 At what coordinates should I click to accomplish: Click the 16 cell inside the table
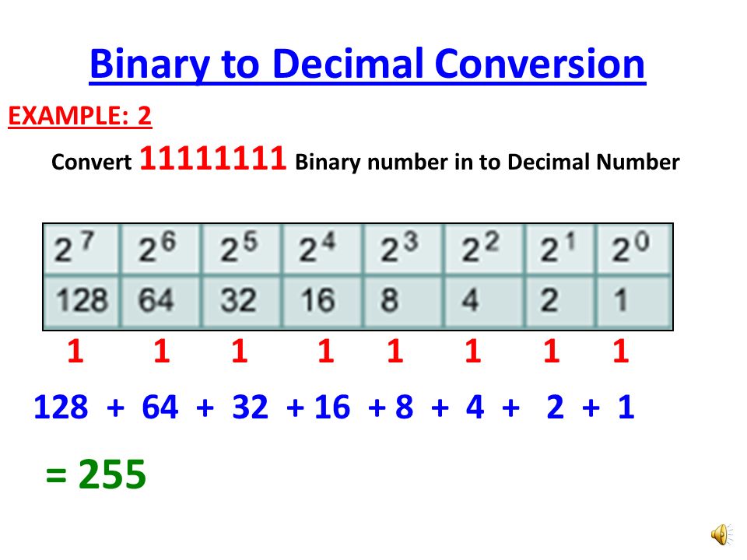322,300
